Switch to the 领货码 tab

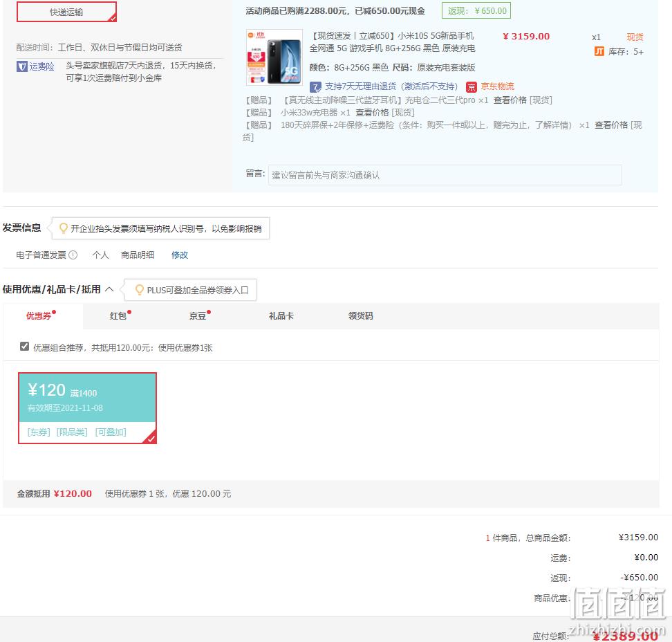pyautogui.click(x=361, y=316)
